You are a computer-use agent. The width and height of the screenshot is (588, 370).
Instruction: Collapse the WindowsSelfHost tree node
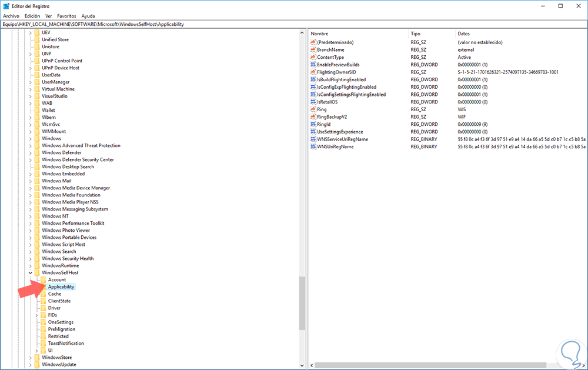pyautogui.click(x=31, y=273)
